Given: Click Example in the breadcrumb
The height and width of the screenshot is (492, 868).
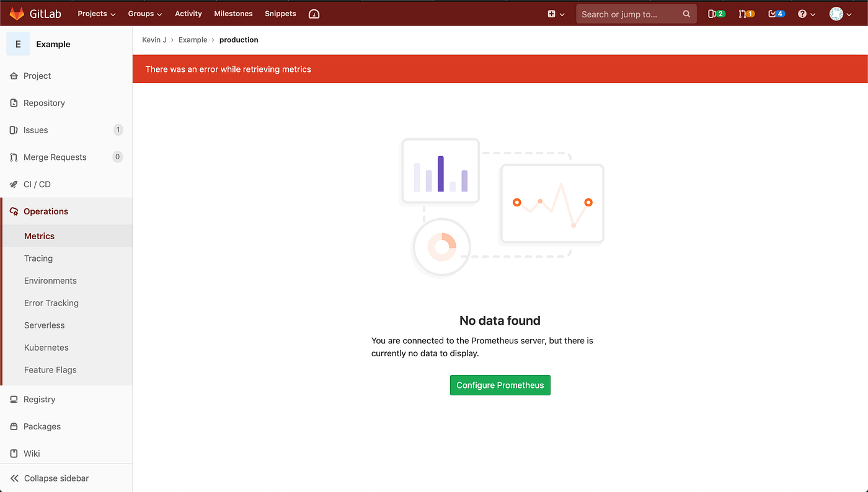Looking at the screenshot, I should point(193,40).
